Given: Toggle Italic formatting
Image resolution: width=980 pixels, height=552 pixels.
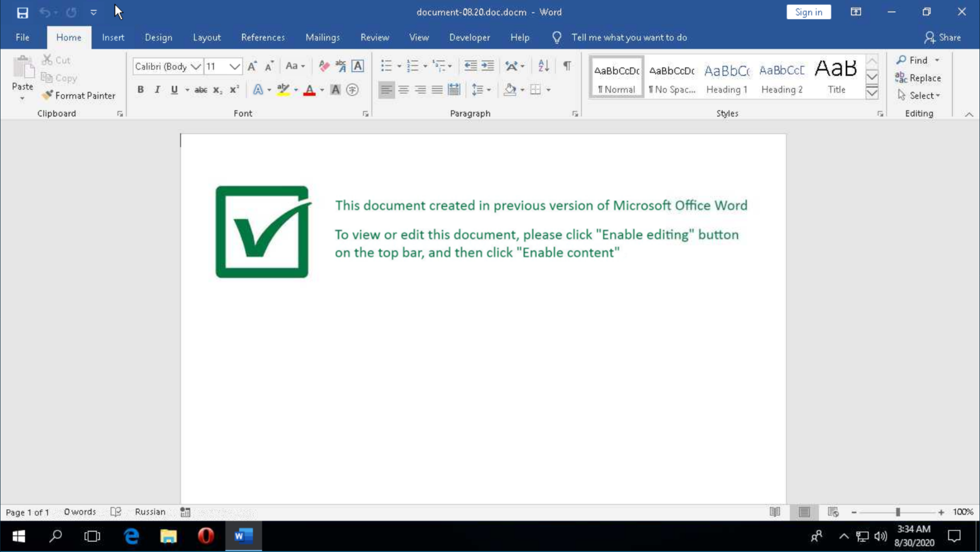Looking at the screenshot, I should 157,90.
